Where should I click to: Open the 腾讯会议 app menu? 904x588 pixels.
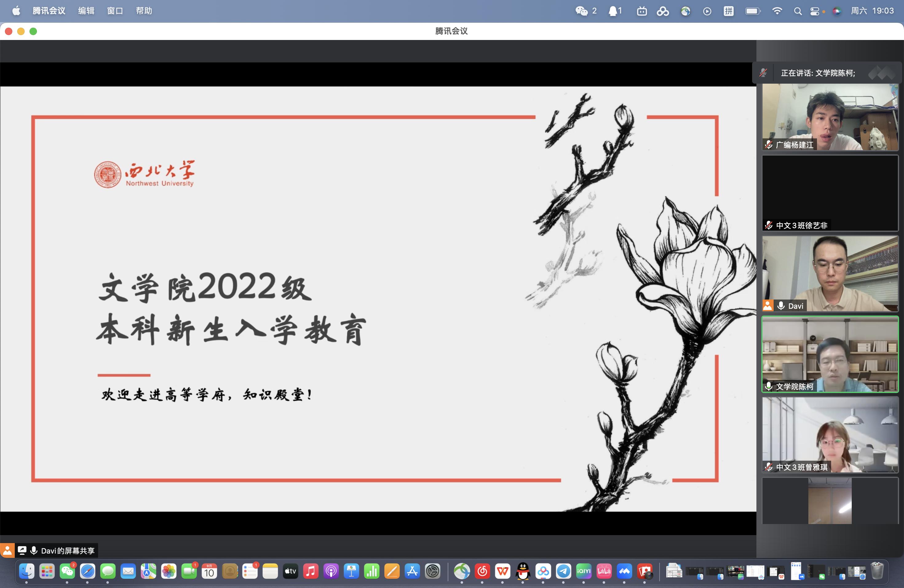click(49, 11)
